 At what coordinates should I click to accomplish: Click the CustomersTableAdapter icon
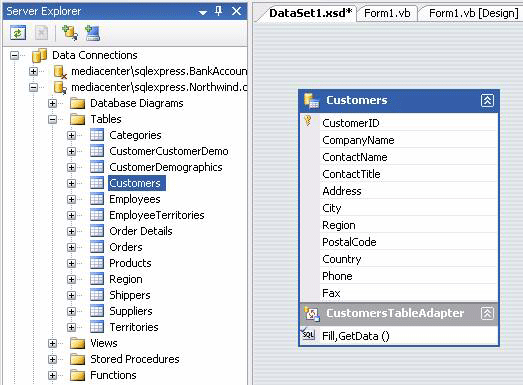pyautogui.click(x=312, y=314)
